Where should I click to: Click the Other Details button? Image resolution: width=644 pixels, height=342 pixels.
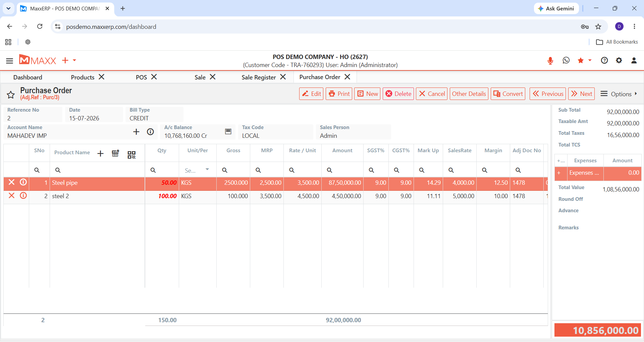point(469,94)
